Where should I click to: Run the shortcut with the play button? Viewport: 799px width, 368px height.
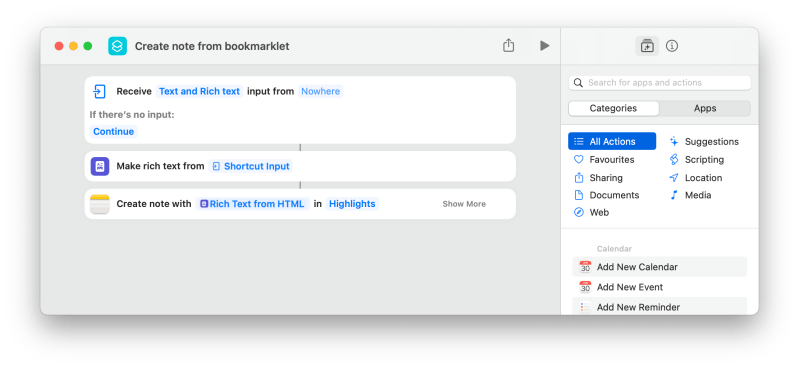pyautogui.click(x=545, y=46)
